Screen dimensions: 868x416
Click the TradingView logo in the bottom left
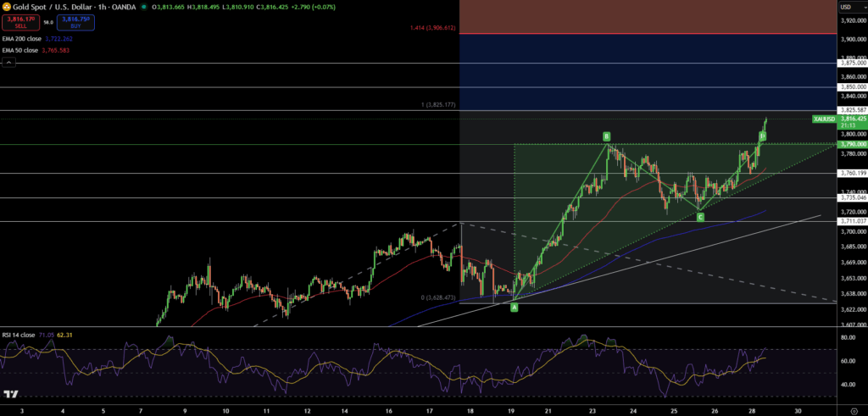coord(12,394)
